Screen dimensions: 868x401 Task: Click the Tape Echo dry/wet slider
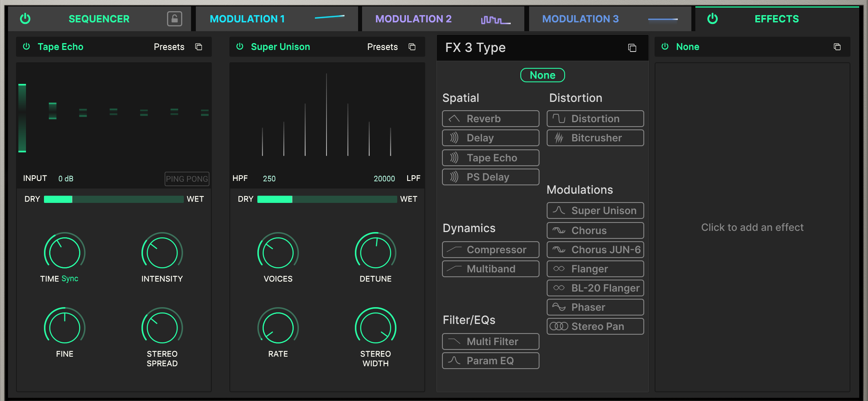(113, 199)
